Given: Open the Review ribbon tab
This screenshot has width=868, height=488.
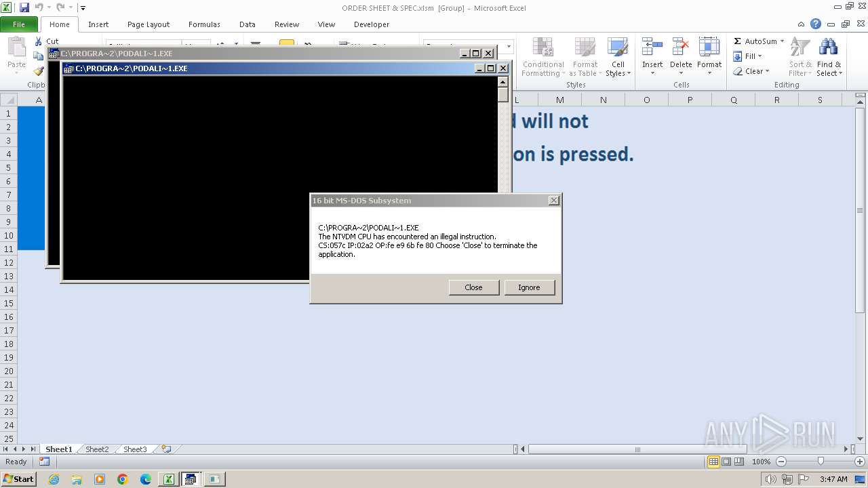Looking at the screenshot, I should 287,24.
